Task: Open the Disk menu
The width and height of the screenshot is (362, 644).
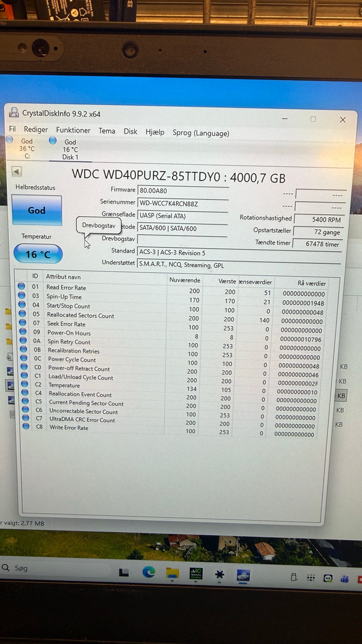Action: 130,131
